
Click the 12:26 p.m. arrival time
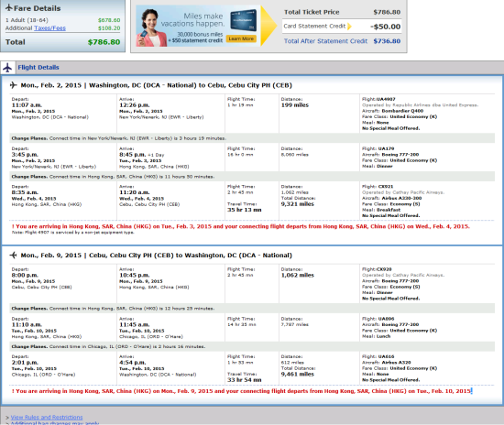click(134, 105)
